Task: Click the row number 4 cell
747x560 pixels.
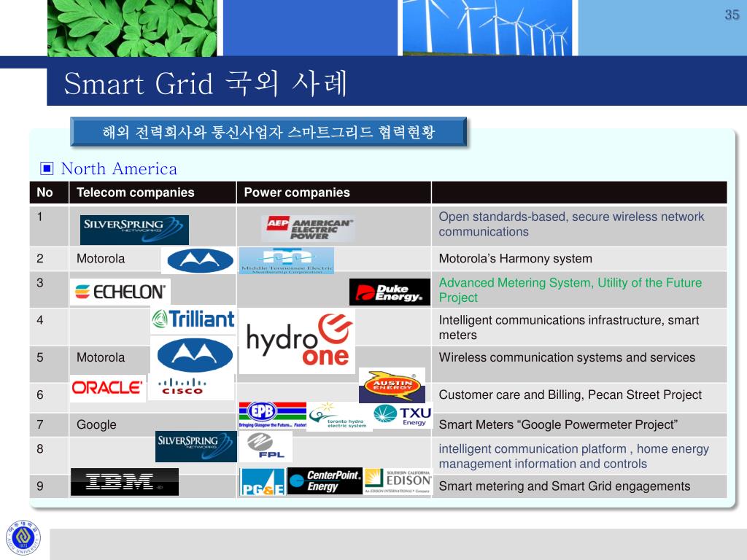Action: pyautogui.click(x=49, y=327)
